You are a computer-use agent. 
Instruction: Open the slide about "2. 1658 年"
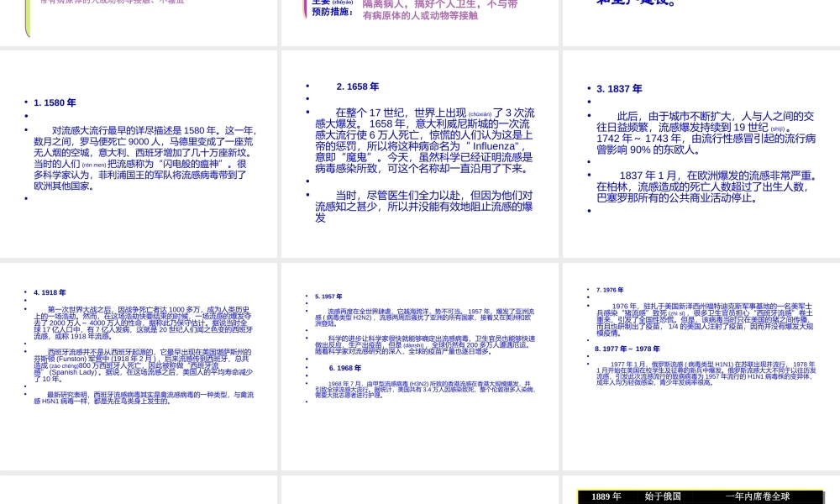pyautogui.click(x=419, y=151)
